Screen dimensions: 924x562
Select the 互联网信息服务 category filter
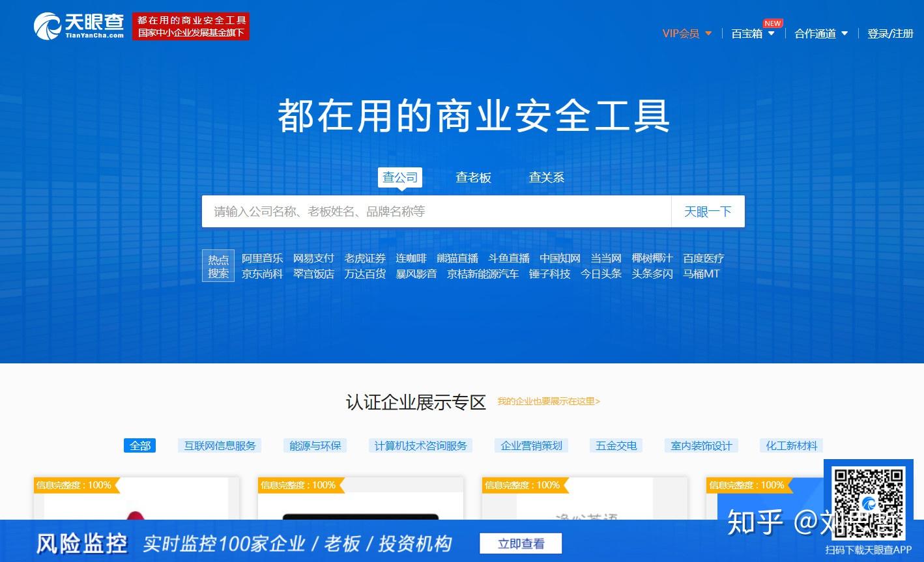219,445
